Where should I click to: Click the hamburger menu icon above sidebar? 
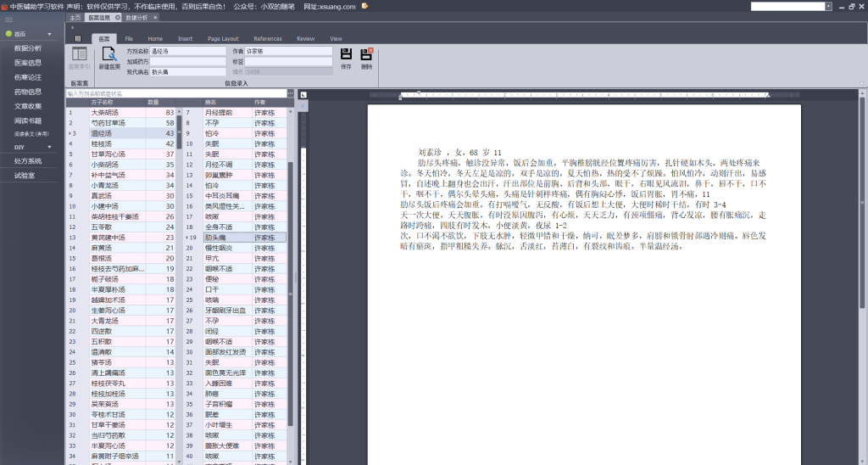8,19
